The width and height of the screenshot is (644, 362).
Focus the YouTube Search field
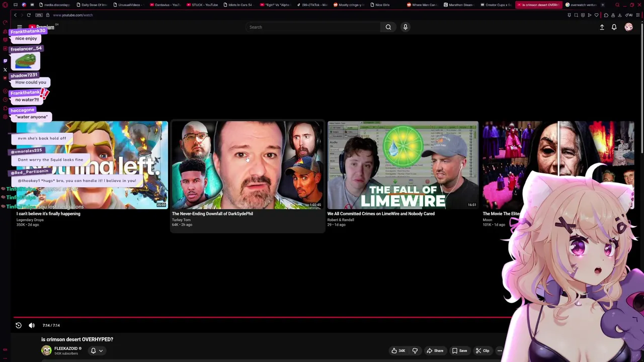[313, 27]
